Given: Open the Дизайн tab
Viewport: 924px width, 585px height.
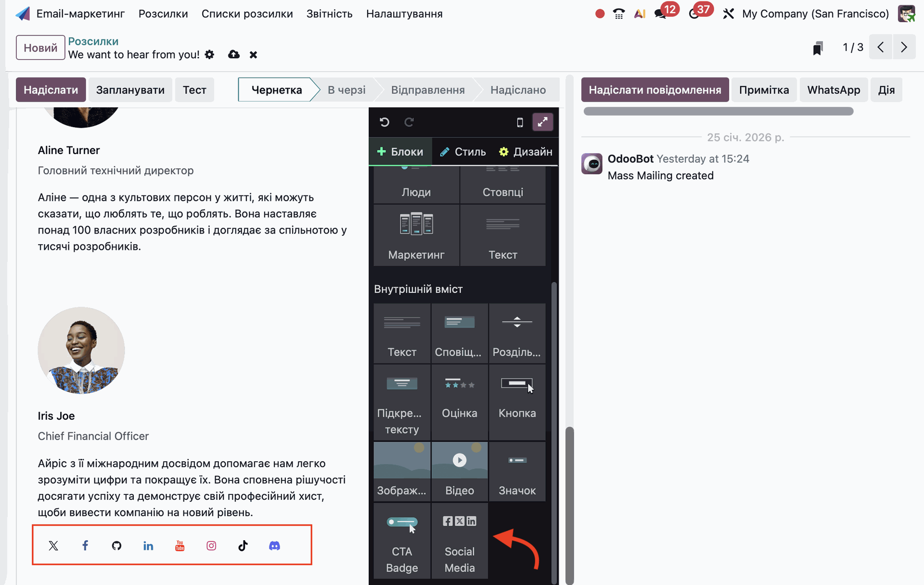Looking at the screenshot, I should [526, 152].
